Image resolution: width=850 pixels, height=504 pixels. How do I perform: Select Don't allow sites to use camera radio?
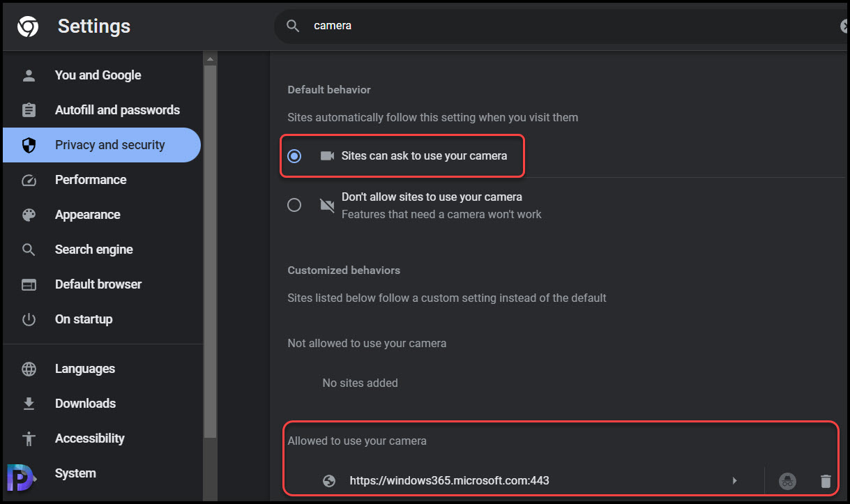coord(294,205)
